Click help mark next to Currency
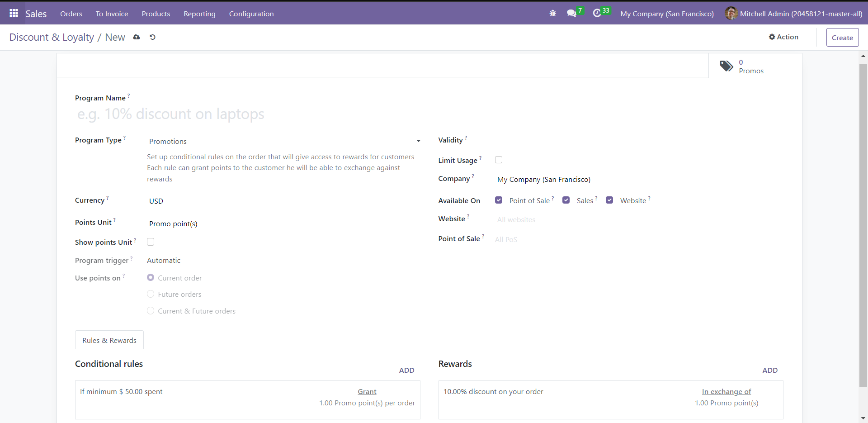 [108, 198]
